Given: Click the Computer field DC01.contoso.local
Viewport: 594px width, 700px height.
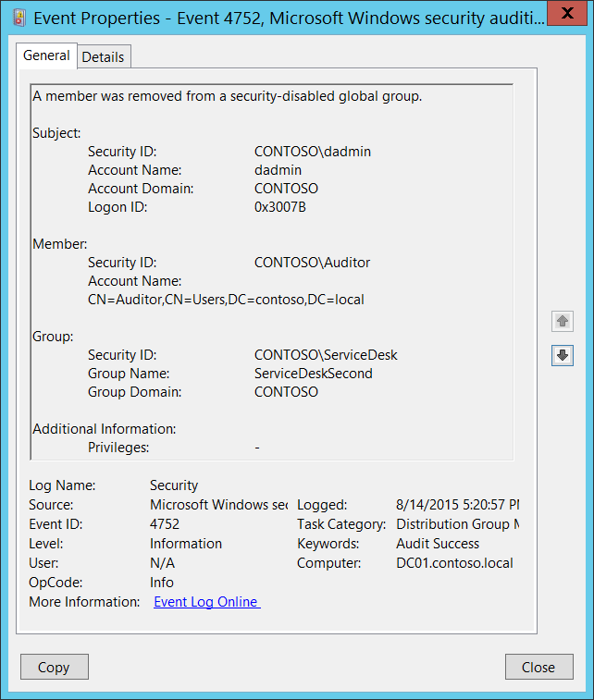Looking at the screenshot, I should click(454, 563).
